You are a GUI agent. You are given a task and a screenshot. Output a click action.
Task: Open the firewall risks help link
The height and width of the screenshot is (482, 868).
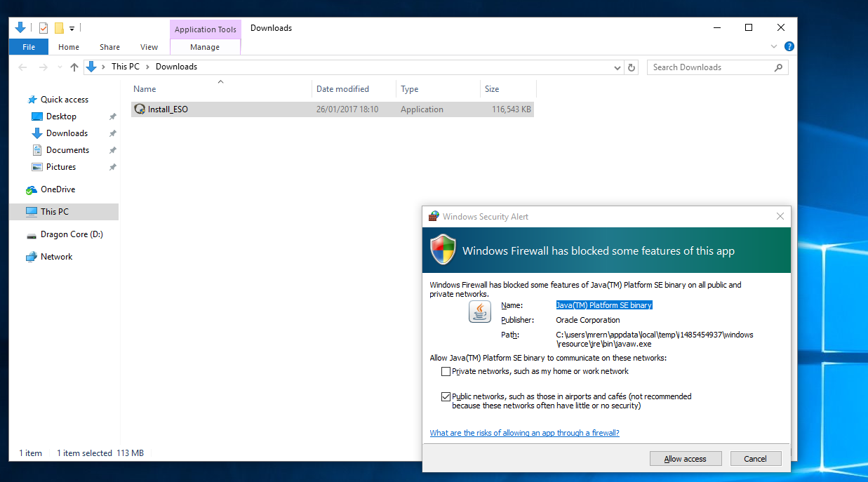tap(524, 433)
